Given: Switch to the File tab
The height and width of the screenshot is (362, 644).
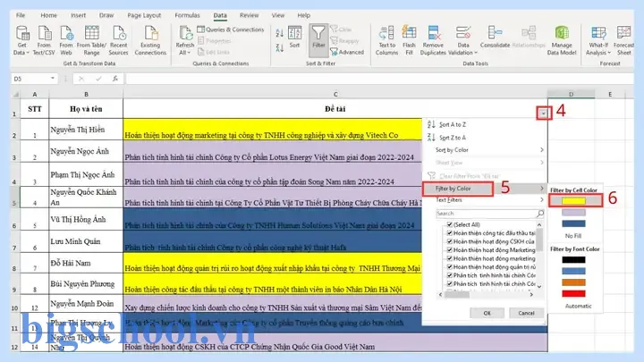Looking at the screenshot, I should (x=21, y=15).
